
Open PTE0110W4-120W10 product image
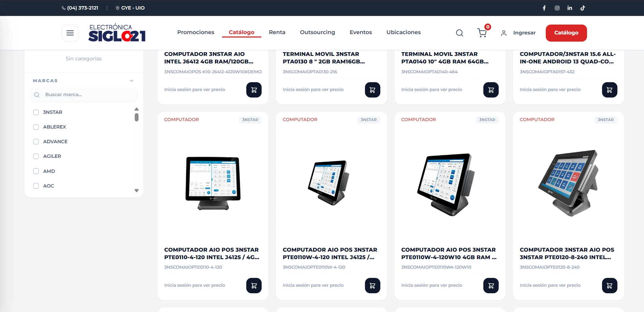tap(447, 184)
